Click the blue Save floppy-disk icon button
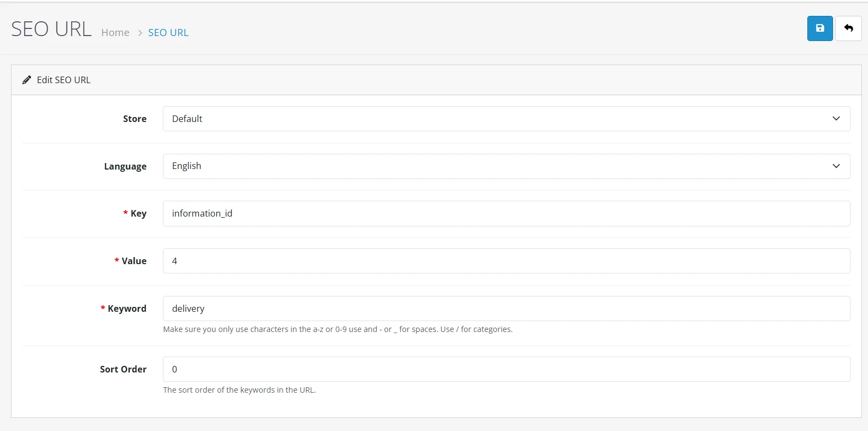Image resolution: width=868 pixels, height=431 pixels. pos(820,28)
